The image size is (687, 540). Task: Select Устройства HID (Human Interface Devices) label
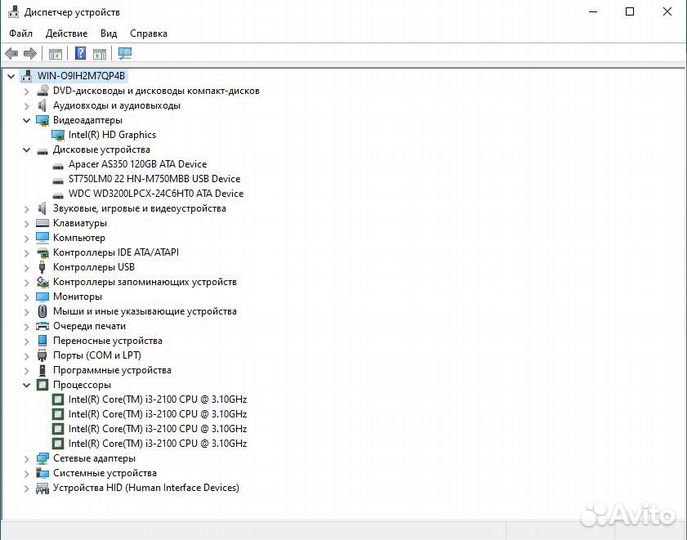point(146,488)
